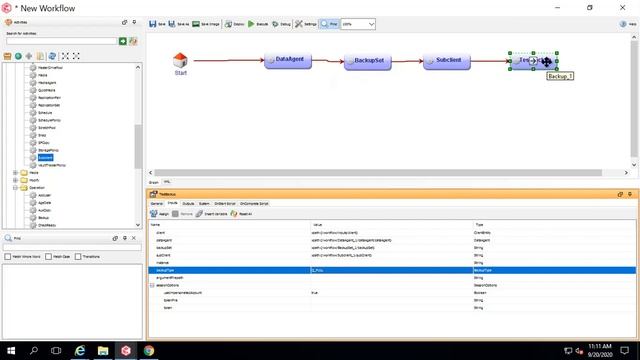Click Reset All in properties toolbar
Viewport: 640px width, 360px height.
241,213
